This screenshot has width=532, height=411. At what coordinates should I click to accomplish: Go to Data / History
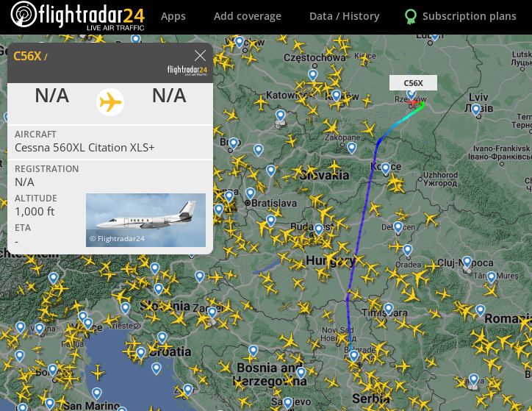tap(344, 16)
